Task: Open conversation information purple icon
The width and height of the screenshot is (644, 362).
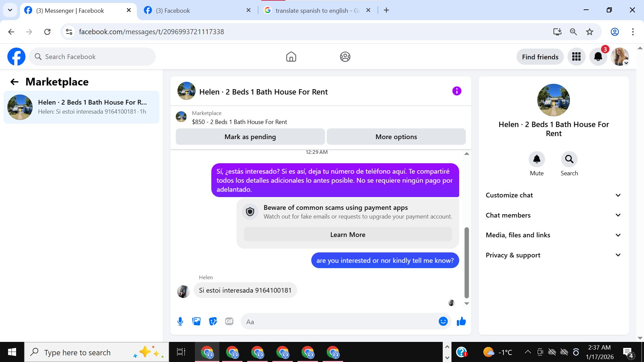Action: [x=457, y=91]
